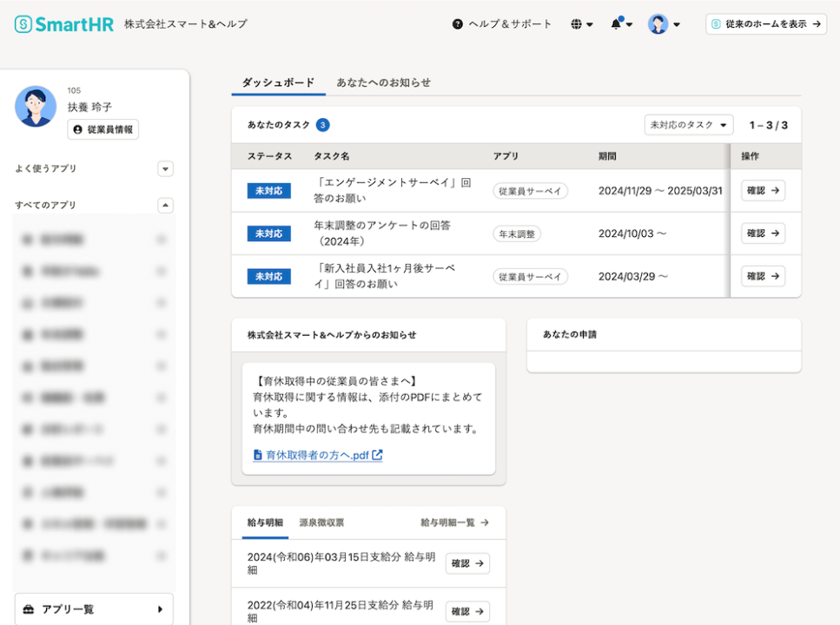Click 確認 for 2024年03月15日 給与明細
Screen dimensions: 840x625
(467, 563)
